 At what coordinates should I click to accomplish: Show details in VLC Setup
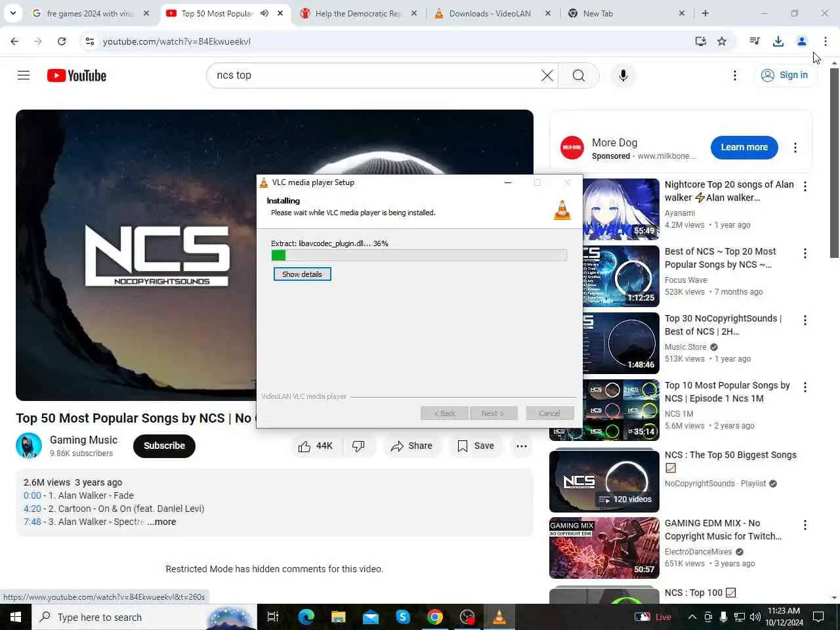coord(303,274)
